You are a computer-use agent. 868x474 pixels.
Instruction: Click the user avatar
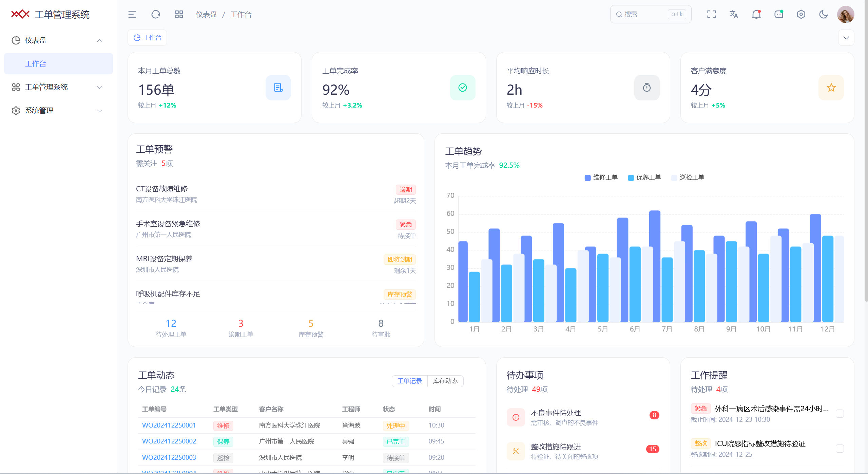(845, 14)
